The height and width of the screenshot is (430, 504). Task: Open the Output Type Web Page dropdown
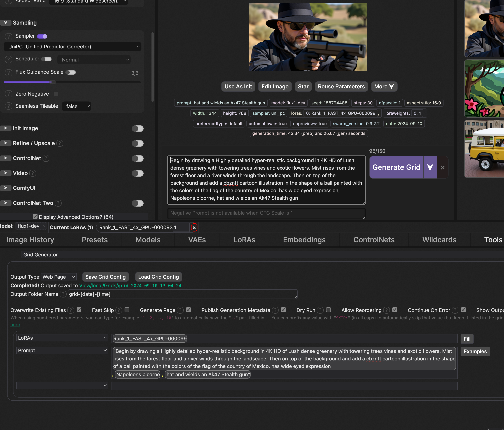[59, 277]
